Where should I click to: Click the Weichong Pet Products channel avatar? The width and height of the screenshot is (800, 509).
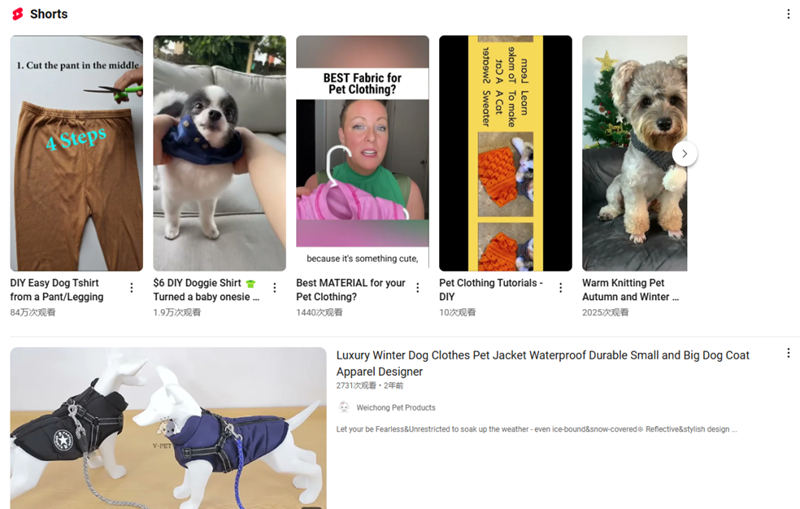(344, 407)
